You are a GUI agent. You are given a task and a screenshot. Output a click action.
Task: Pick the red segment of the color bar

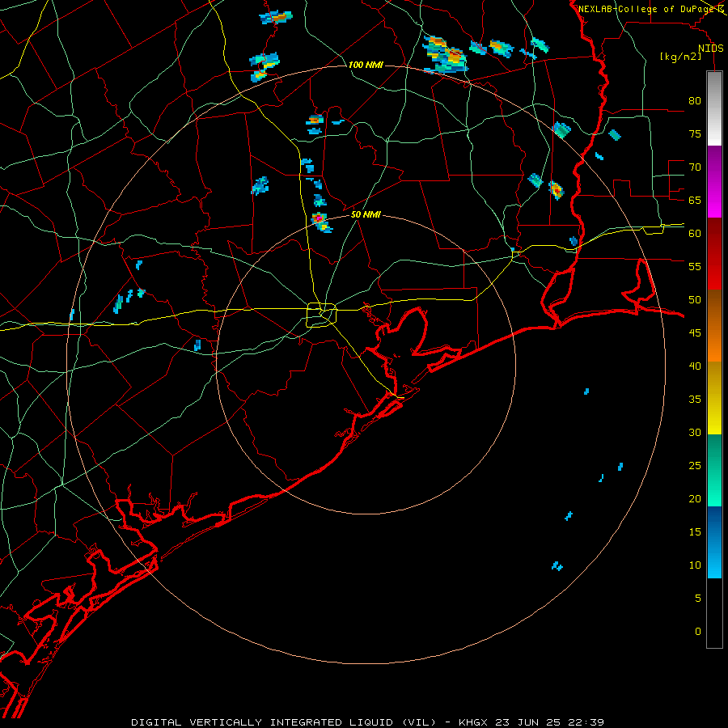point(714,254)
